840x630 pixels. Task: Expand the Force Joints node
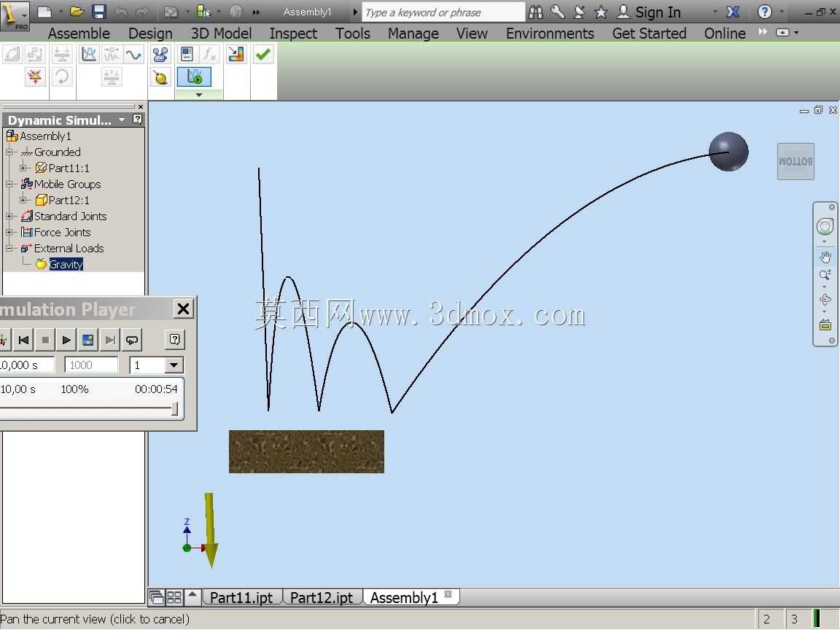click(9, 233)
